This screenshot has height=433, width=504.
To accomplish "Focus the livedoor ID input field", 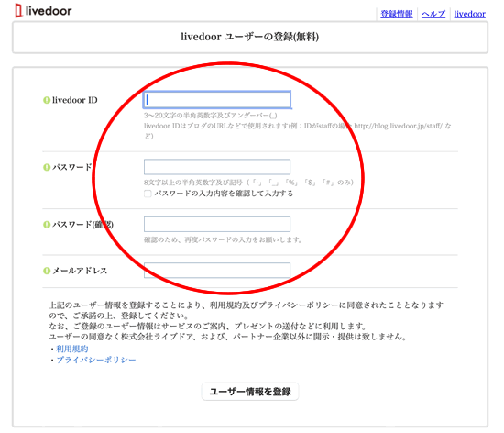I will [x=217, y=100].
